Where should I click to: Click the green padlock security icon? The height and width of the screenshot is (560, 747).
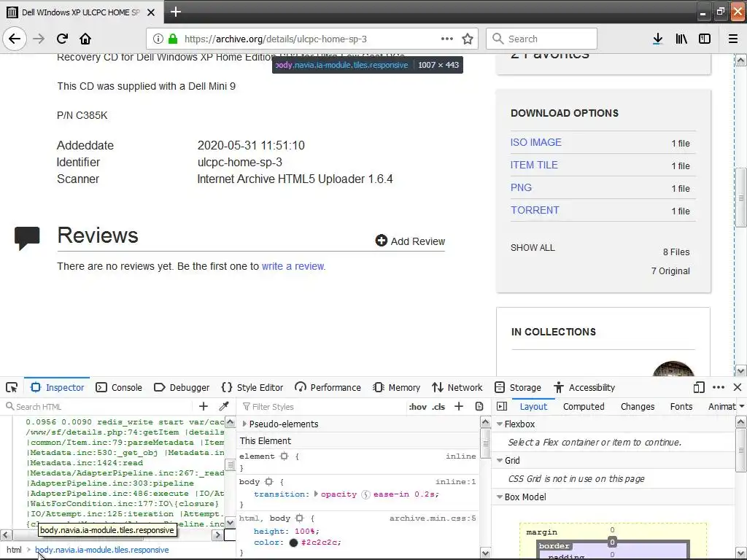click(x=173, y=39)
